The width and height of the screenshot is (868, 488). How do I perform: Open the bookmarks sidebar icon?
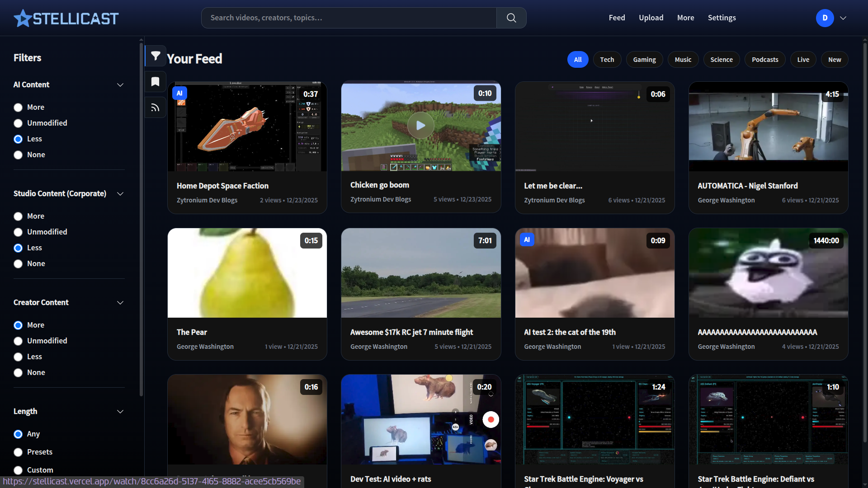point(156,82)
